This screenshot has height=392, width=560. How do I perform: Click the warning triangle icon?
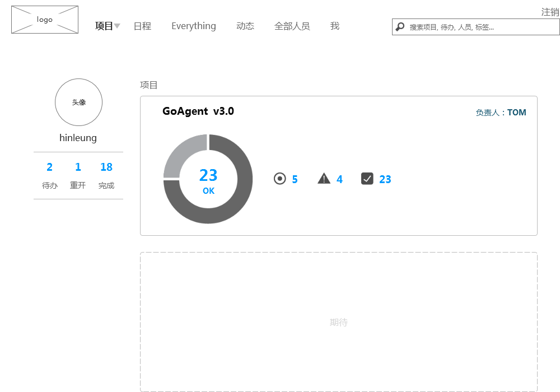point(324,179)
